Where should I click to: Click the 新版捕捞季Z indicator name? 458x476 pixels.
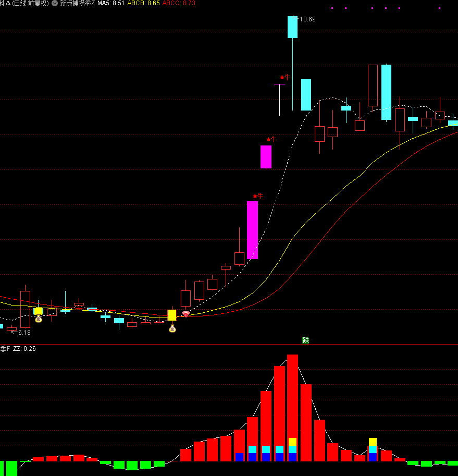click(78, 3)
